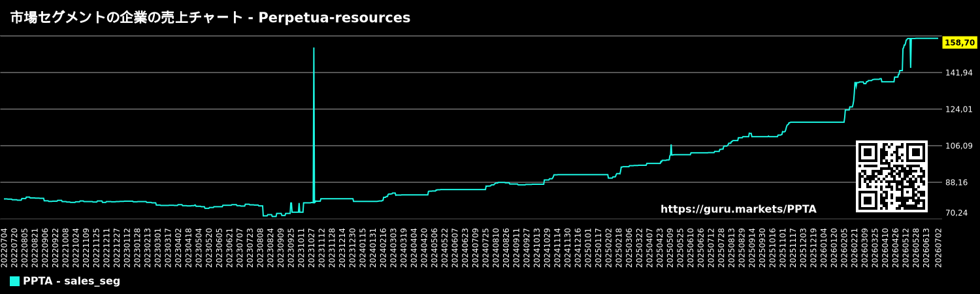Click the 20230909 date label

click(x=281, y=248)
